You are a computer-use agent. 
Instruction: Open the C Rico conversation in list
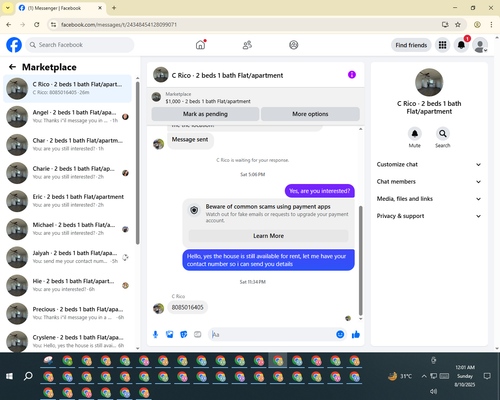pos(67,89)
